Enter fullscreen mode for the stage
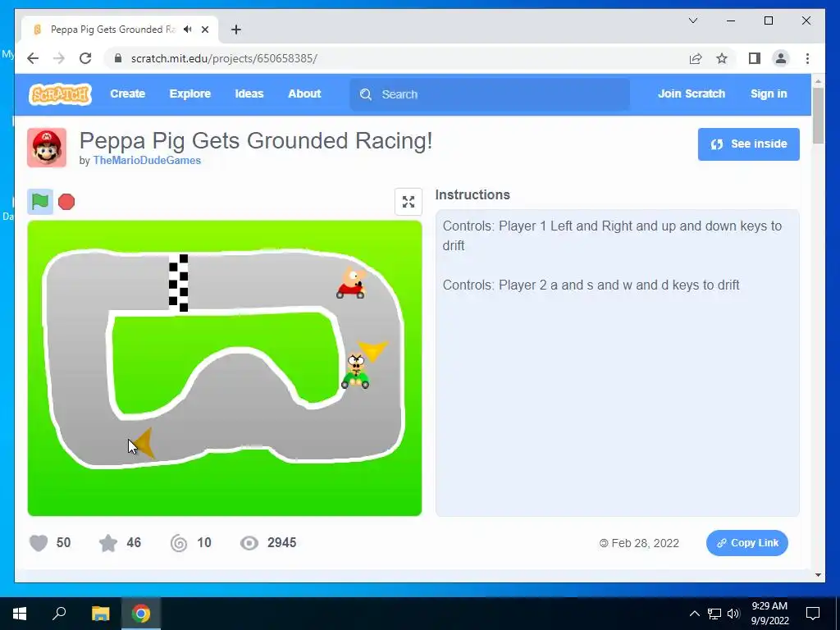The height and width of the screenshot is (630, 840). point(409,202)
